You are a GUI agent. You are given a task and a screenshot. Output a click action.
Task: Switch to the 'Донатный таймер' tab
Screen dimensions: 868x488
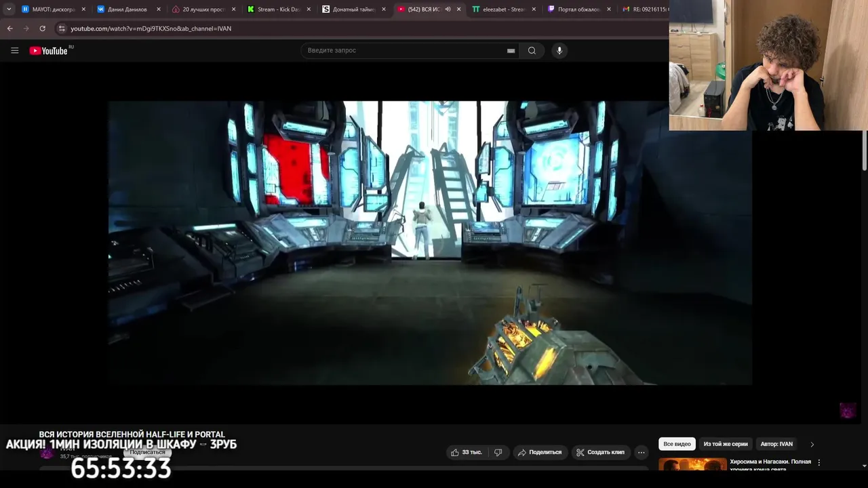click(352, 9)
